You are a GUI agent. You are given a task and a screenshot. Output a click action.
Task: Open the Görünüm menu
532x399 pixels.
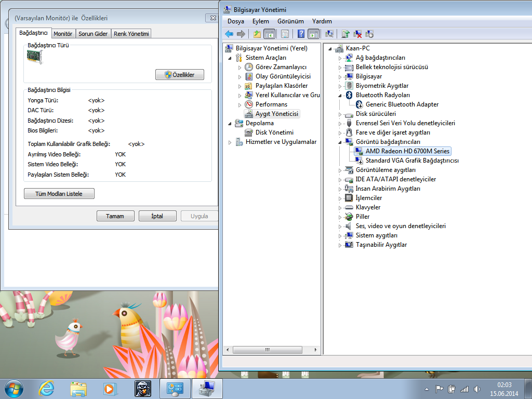pyautogui.click(x=290, y=21)
